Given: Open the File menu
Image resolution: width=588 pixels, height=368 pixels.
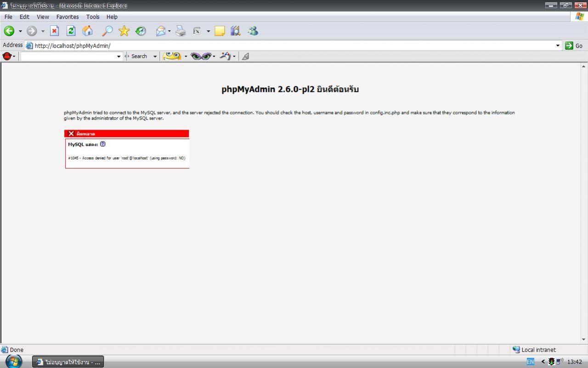Looking at the screenshot, I should pyautogui.click(x=8, y=17).
